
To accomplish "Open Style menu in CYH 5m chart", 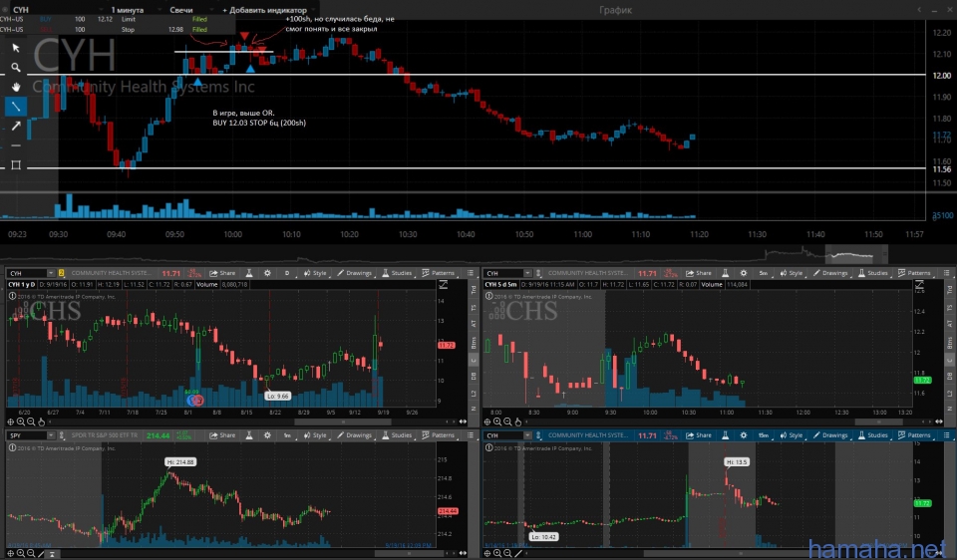I will (x=791, y=273).
